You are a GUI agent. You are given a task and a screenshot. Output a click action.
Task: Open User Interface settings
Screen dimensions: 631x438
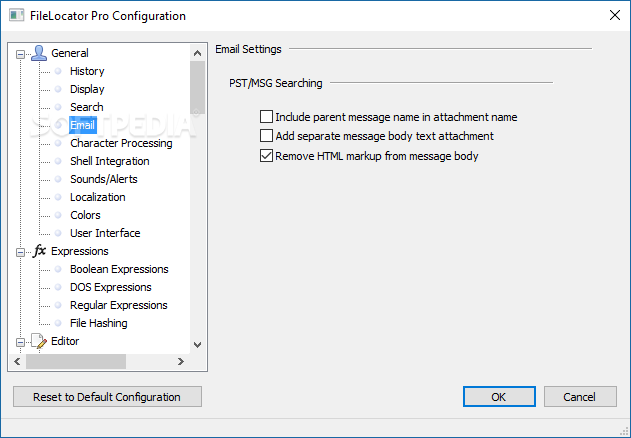coord(105,233)
